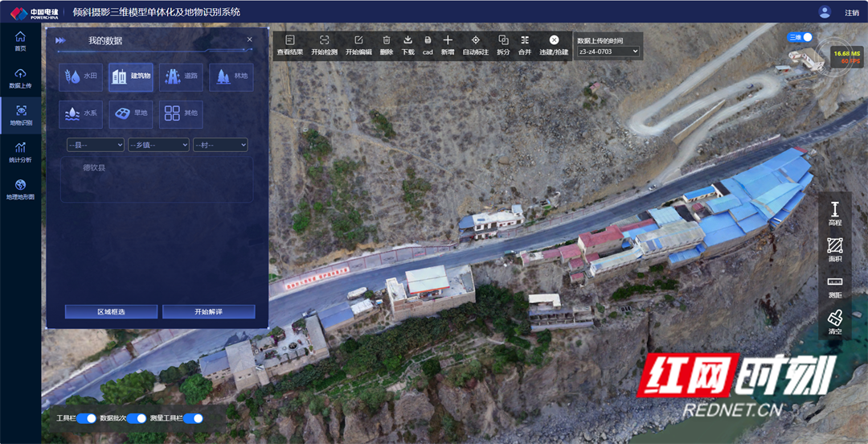
Task: Select the 高程 elevation measure tool
Action: coord(835,214)
